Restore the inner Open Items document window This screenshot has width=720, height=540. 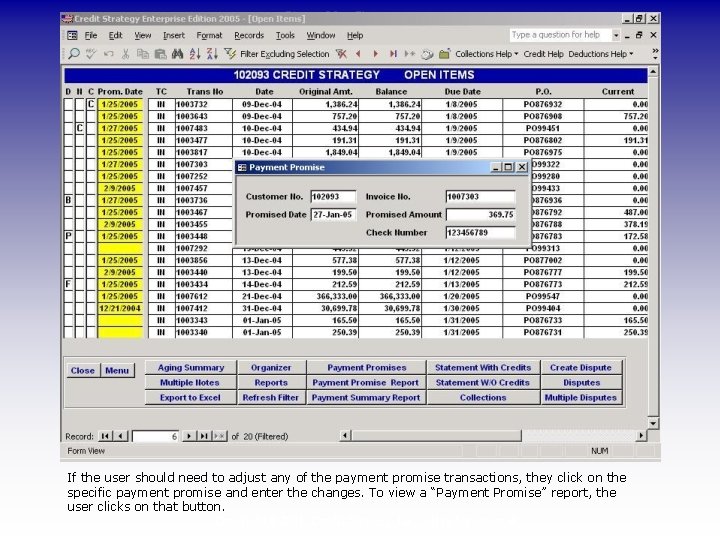(639, 35)
